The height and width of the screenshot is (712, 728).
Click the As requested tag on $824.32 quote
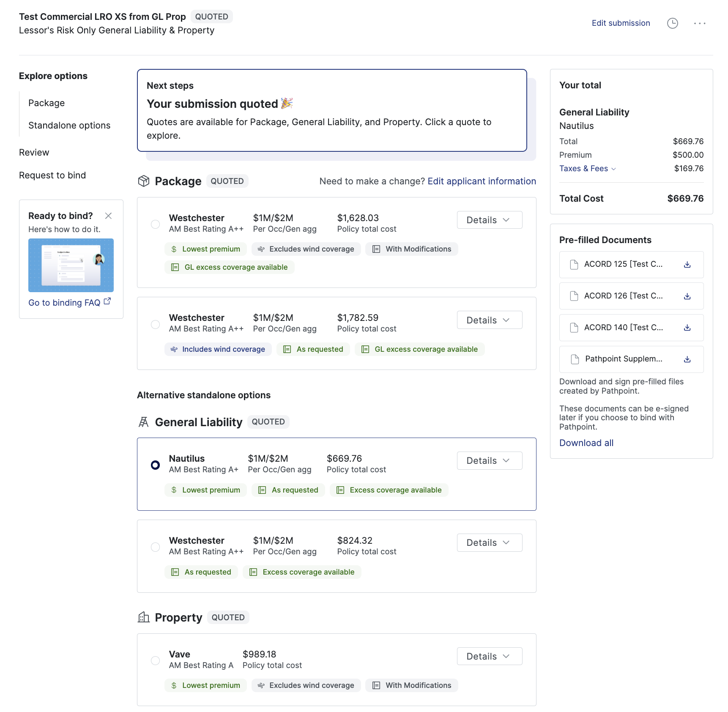[201, 572]
